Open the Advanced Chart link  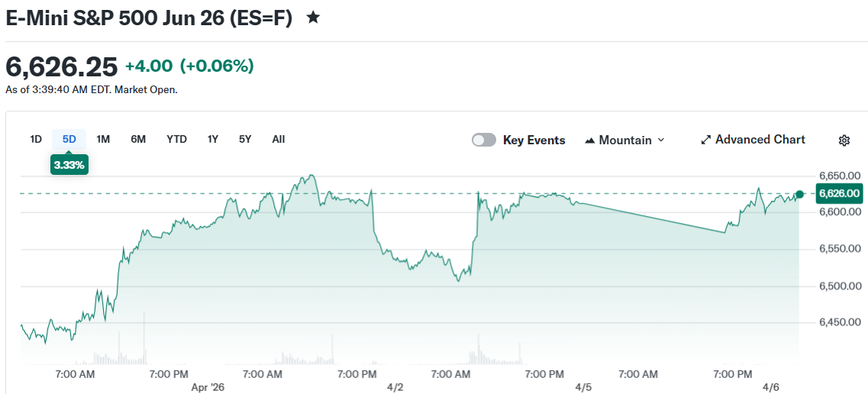(x=760, y=140)
